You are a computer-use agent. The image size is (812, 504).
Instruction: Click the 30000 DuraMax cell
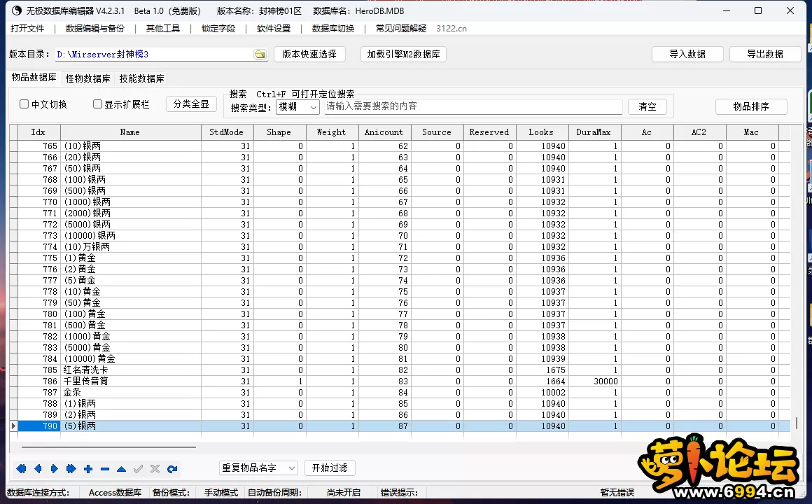pos(595,381)
